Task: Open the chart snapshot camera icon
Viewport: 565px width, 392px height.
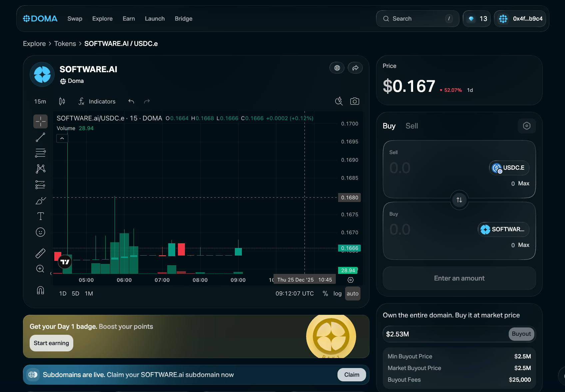Action: [x=354, y=101]
